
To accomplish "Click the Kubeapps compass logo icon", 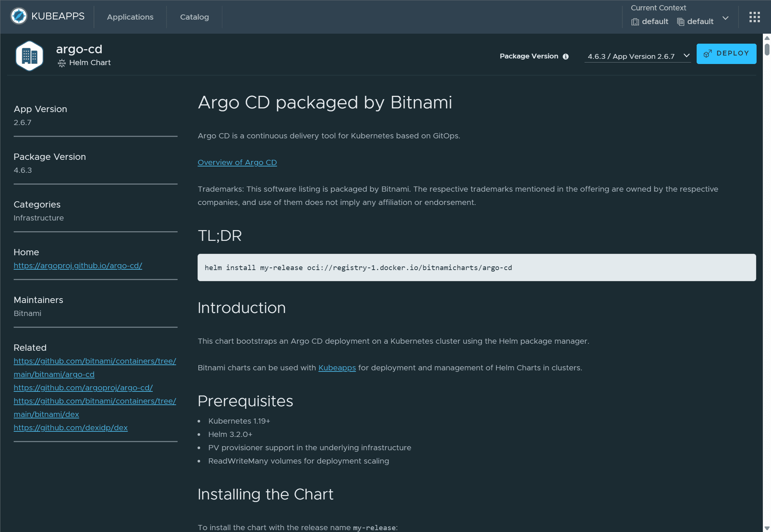I will (19, 16).
